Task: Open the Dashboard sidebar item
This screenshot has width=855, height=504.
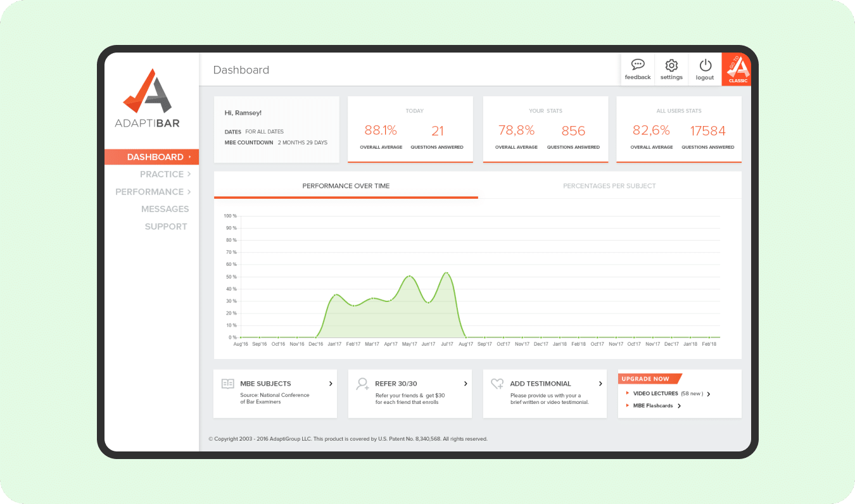Action: [x=151, y=157]
